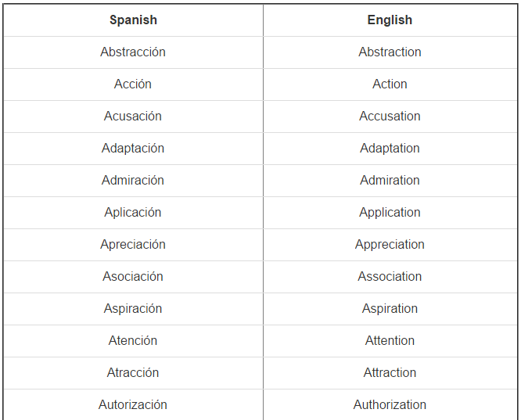
Task: Select the Spanish word Atracción
Action: pos(133,373)
